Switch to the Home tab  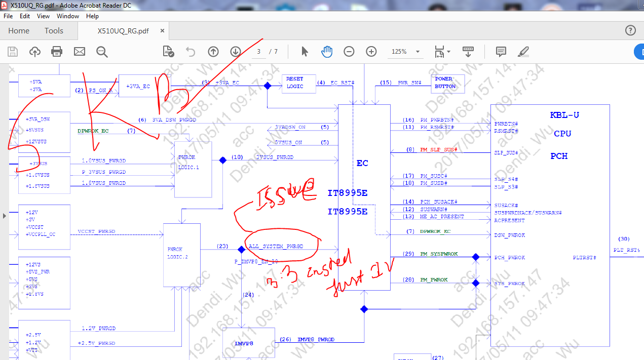click(19, 30)
